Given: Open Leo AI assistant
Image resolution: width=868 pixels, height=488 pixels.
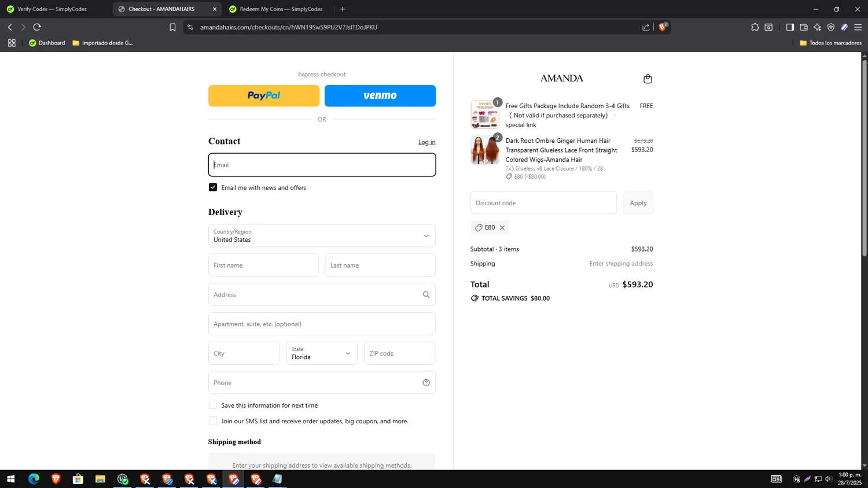Looking at the screenshot, I should click(817, 27).
